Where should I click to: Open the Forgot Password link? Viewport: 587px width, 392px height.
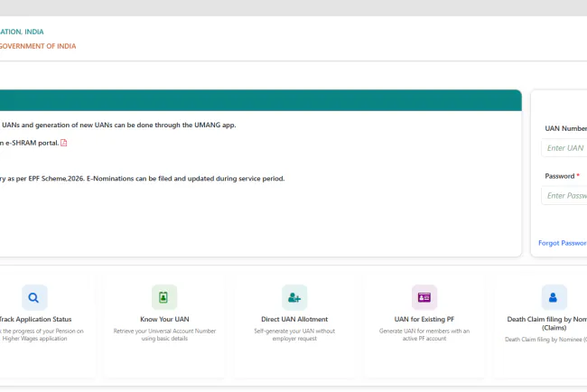point(563,243)
